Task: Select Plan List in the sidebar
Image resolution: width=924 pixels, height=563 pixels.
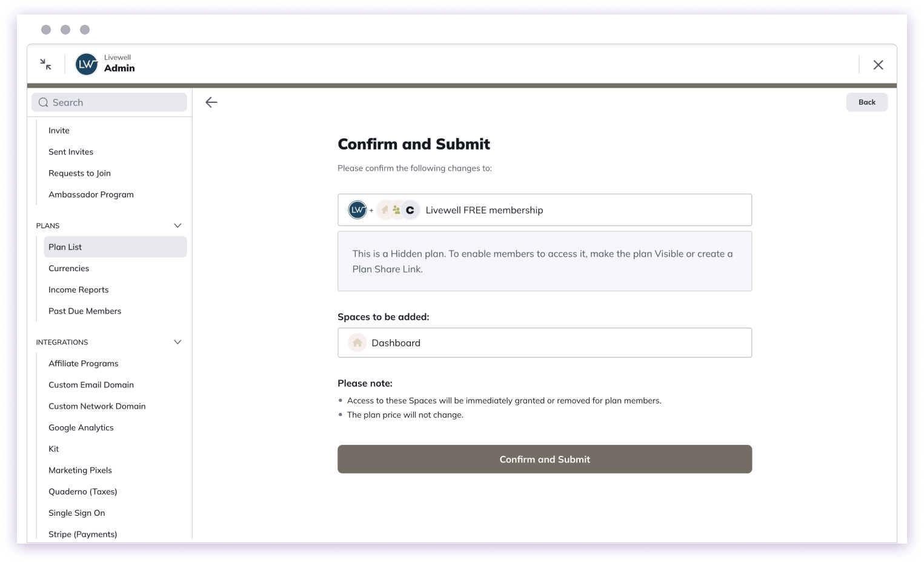Action: [x=65, y=246]
